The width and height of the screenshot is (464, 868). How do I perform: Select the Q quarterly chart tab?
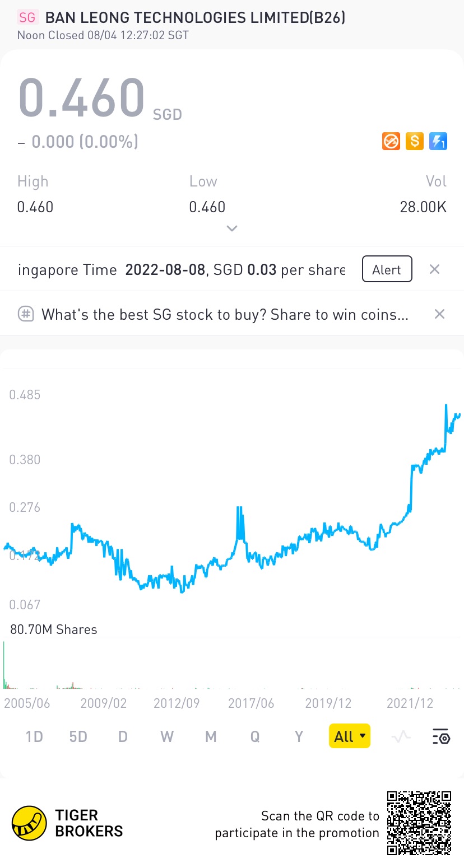255,736
